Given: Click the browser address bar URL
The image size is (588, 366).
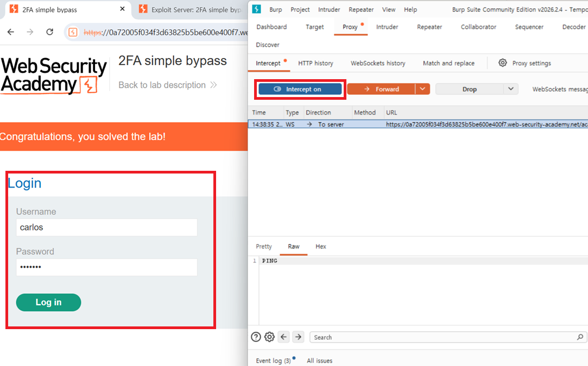Looking at the screenshot, I should click(165, 33).
